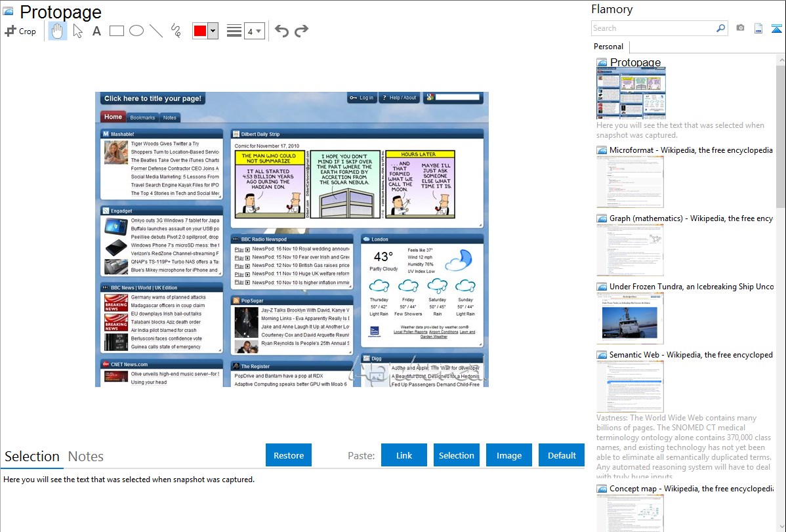Viewport: 786px width, 532px height.
Task: Click the red color swatch
Action: pos(199,31)
